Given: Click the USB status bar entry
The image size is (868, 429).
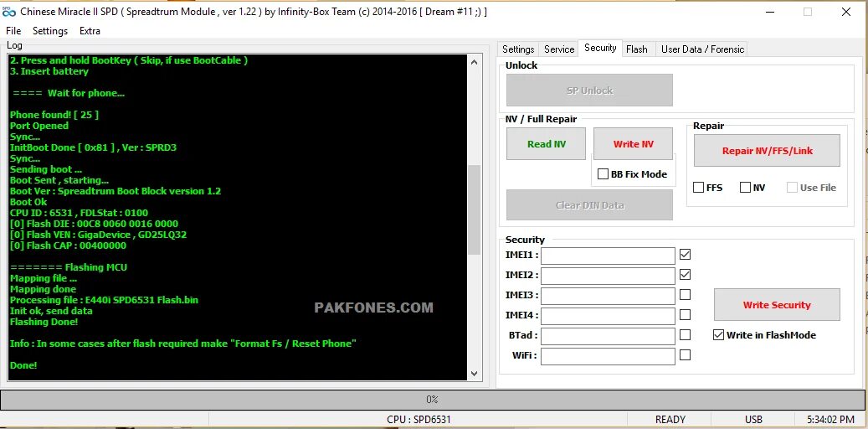Looking at the screenshot, I should 753,420.
